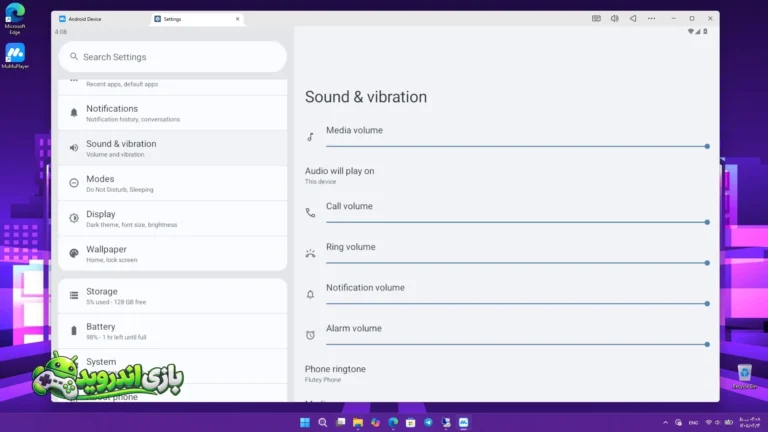The width and height of the screenshot is (768, 432).
Task: Open the Windows Start menu
Action: (x=305, y=422)
